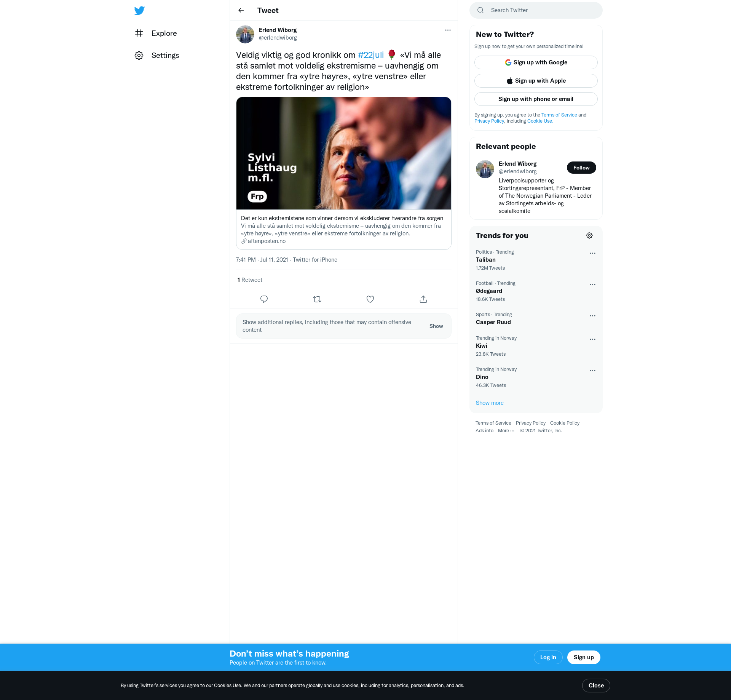Open the tweet's more options menu
Viewport: 731px width, 700px height.
point(448,30)
